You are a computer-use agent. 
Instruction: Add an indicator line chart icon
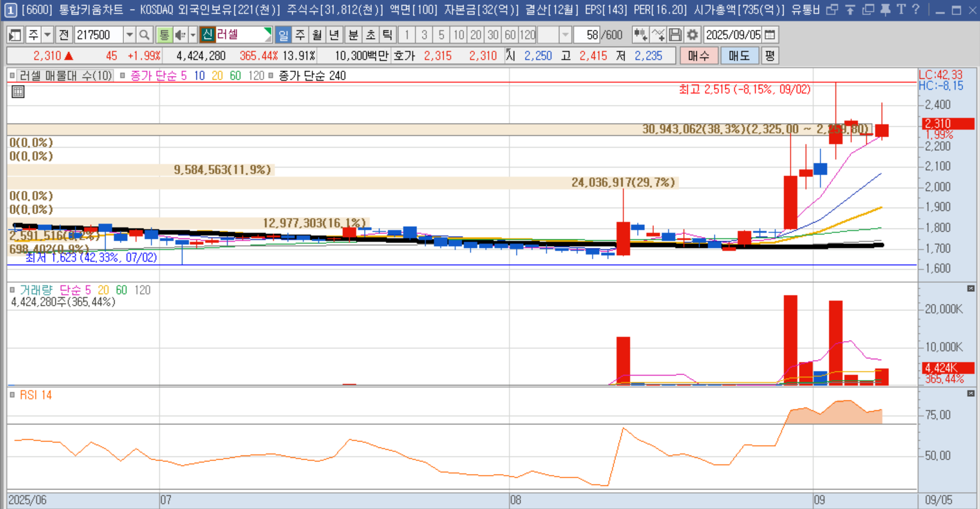(658, 35)
